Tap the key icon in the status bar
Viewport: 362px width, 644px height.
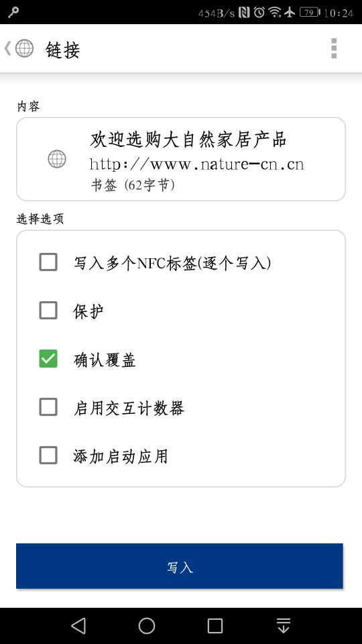coord(13,12)
